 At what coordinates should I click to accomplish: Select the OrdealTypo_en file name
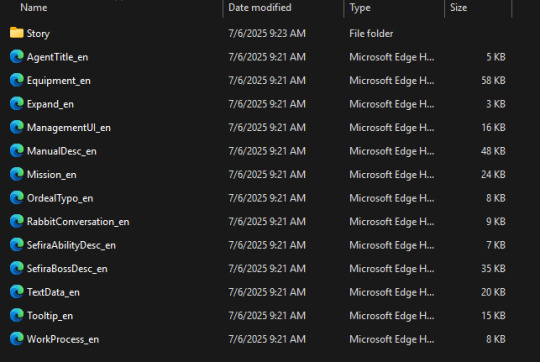(x=60, y=198)
